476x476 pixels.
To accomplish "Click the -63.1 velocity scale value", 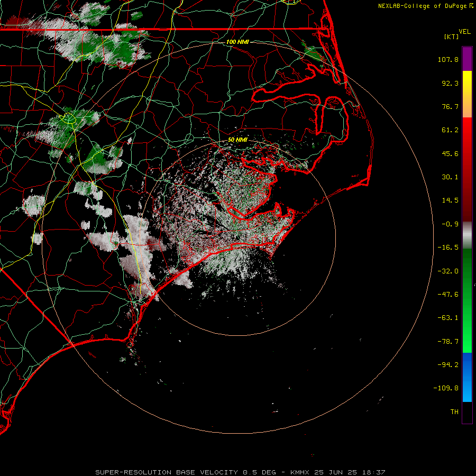I will click(x=448, y=318).
